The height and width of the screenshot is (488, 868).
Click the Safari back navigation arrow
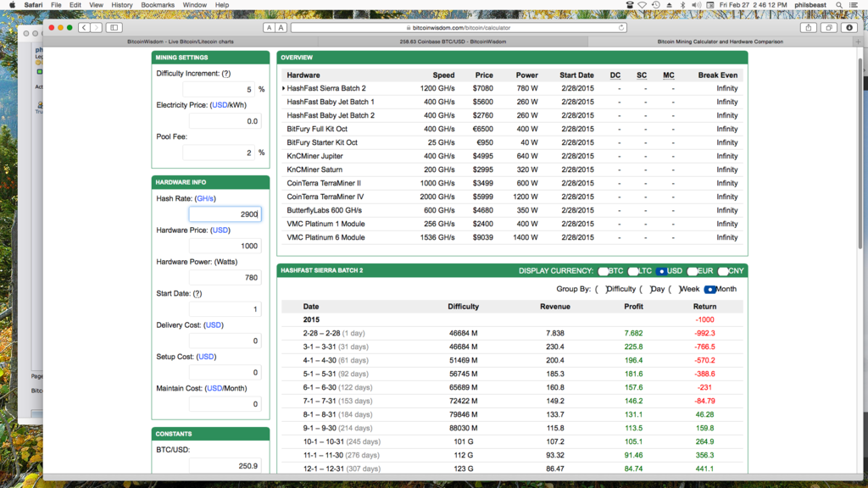84,27
